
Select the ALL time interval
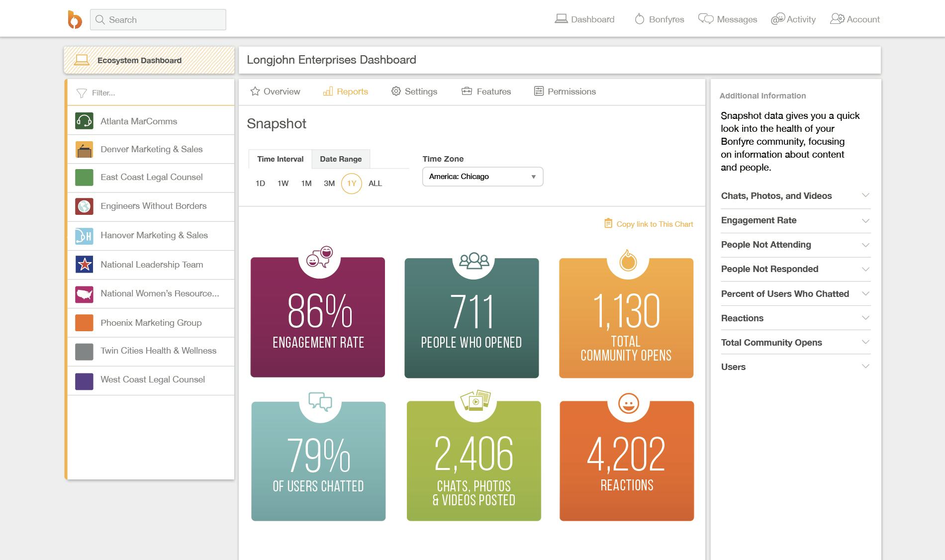tap(375, 184)
